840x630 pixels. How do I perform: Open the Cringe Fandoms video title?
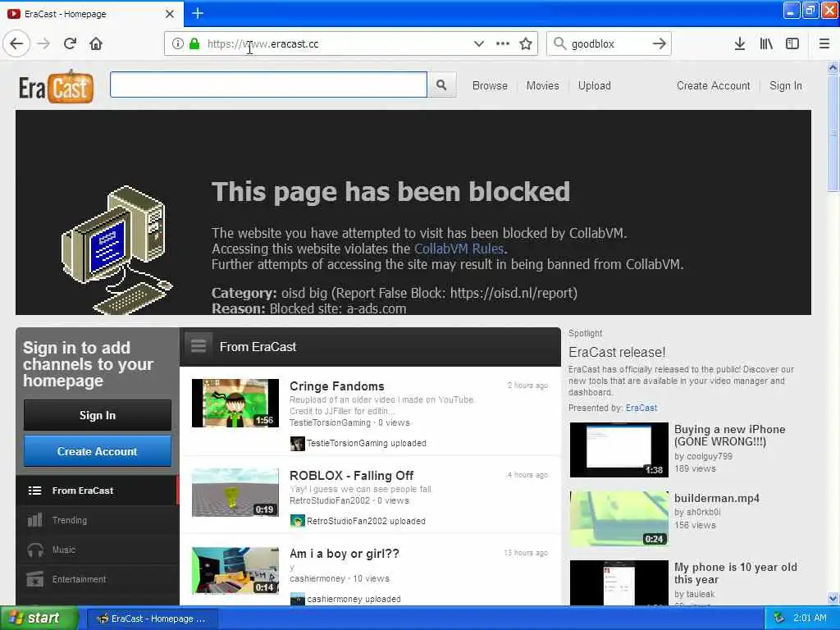click(x=336, y=386)
